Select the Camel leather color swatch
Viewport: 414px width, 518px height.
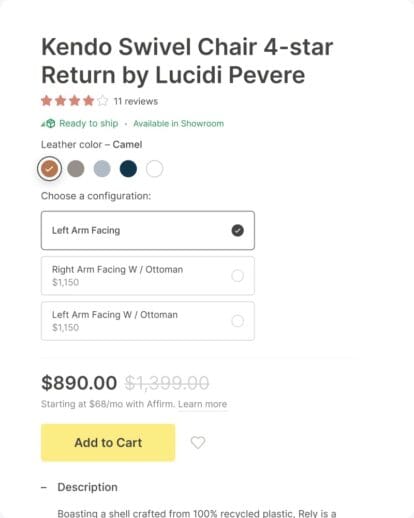click(49, 169)
